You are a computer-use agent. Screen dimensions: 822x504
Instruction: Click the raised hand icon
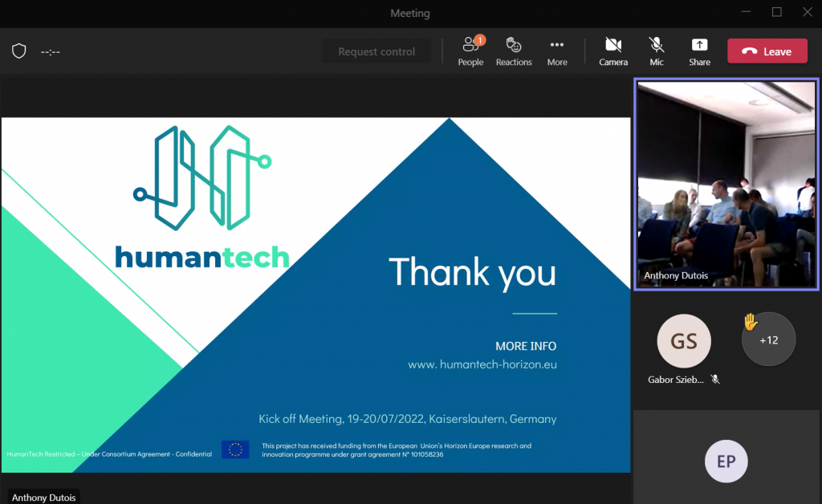[751, 322]
